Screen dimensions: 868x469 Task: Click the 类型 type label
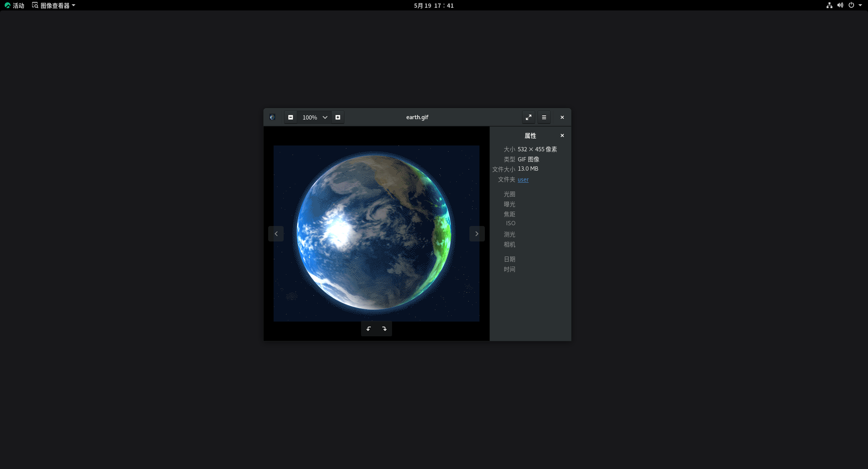(x=509, y=159)
